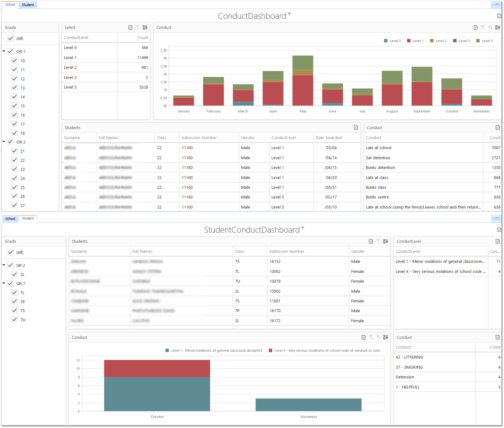Sort by Date Awarded column header
Image resolution: width=504 pixels, height=428 pixels.
[x=337, y=138]
